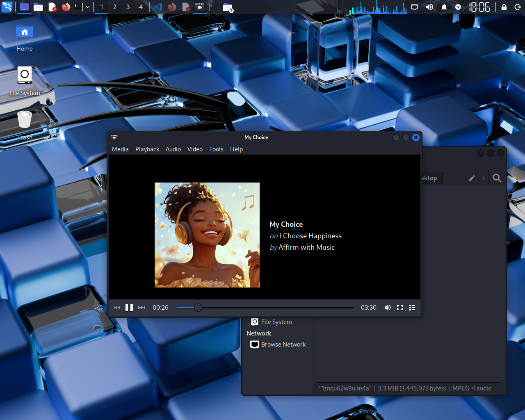
Task: Skip to the next track
Action: pyautogui.click(x=142, y=308)
